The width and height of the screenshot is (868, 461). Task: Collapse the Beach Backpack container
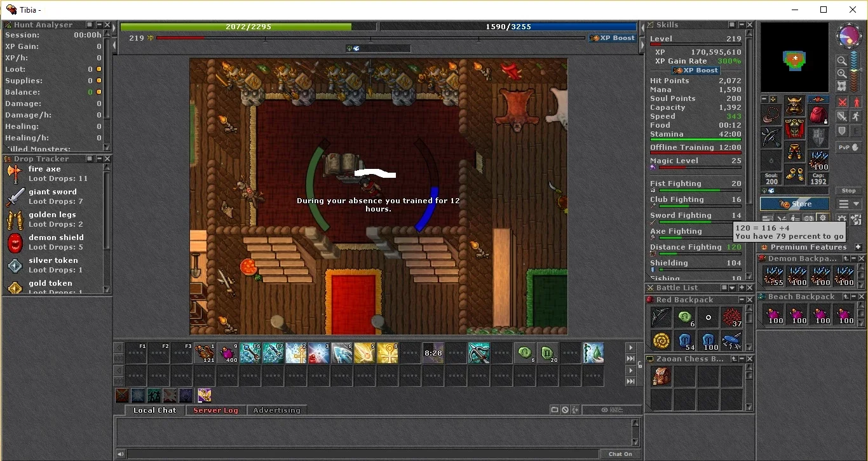coord(853,297)
